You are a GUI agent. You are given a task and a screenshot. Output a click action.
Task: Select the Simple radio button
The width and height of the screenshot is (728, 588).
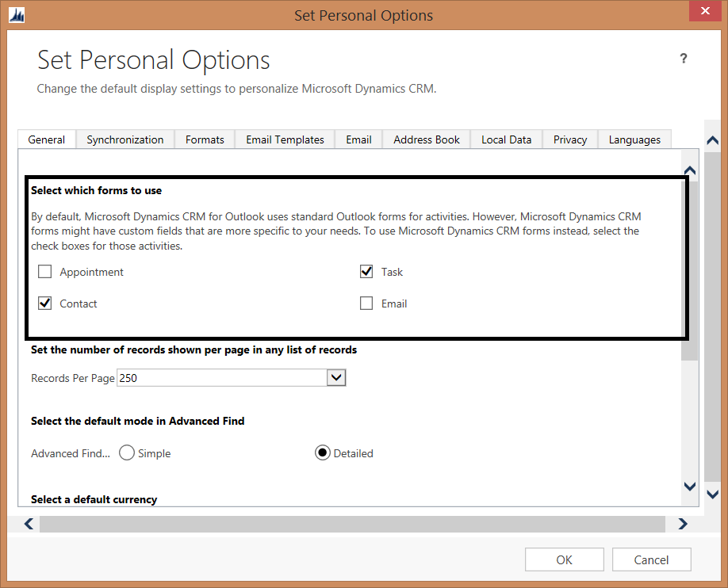click(127, 452)
